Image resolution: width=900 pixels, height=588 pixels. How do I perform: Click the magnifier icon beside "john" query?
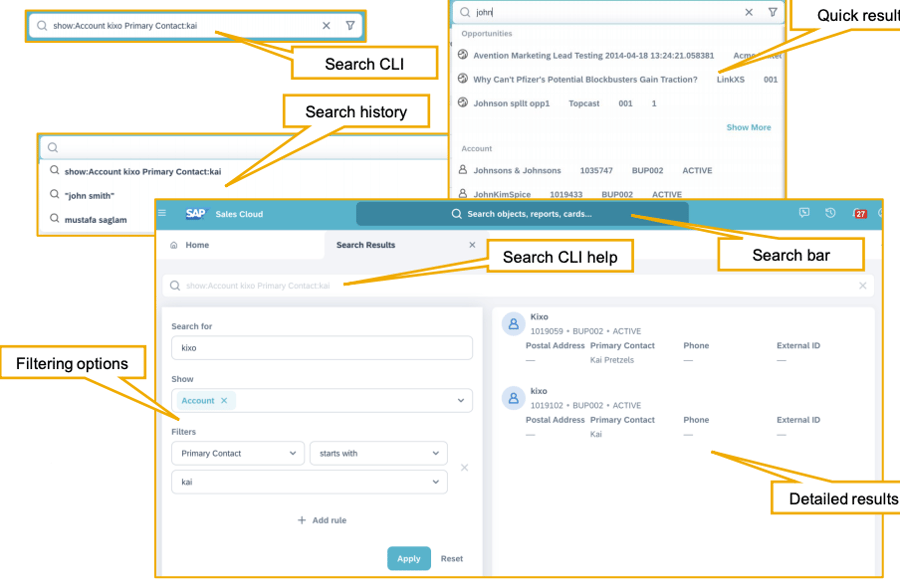click(465, 12)
